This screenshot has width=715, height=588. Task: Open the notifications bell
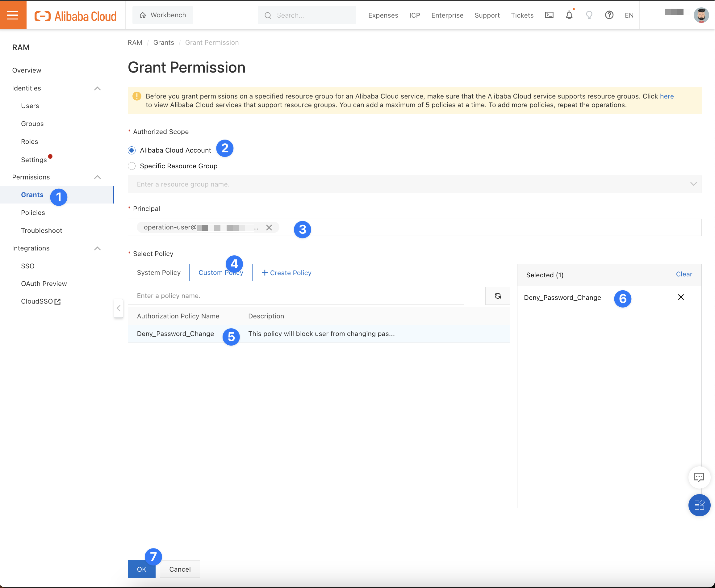[569, 15]
